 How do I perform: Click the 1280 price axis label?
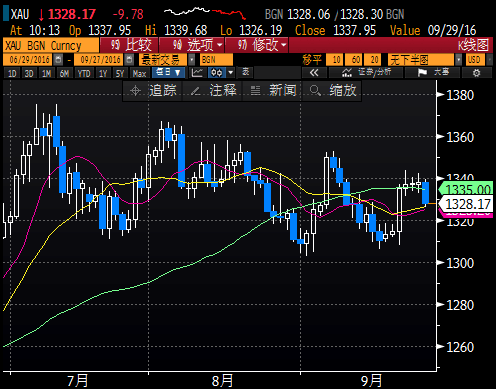click(x=460, y=305)
